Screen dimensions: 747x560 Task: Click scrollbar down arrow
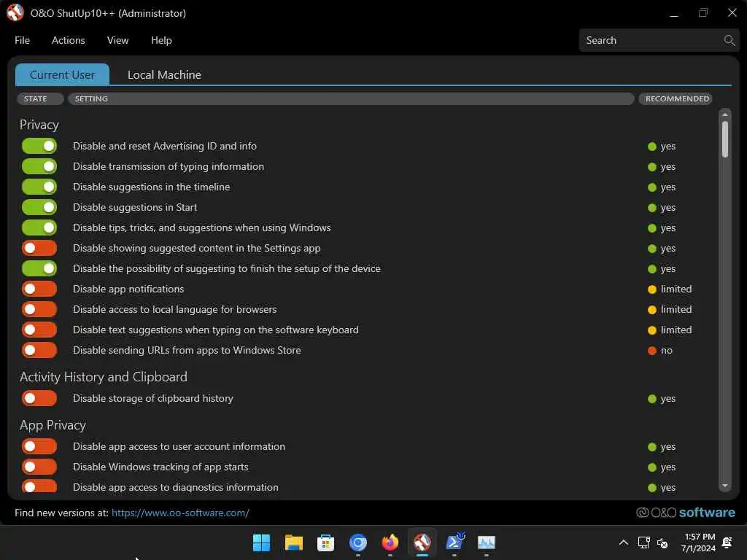pos(724,486)
